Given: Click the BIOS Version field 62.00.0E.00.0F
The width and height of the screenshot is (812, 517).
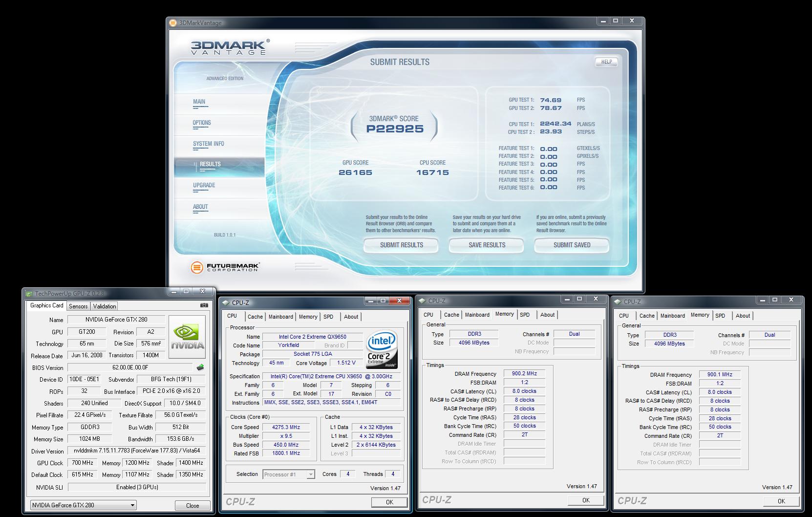Looking at the screenshot, I should click(x=130, y=367).
